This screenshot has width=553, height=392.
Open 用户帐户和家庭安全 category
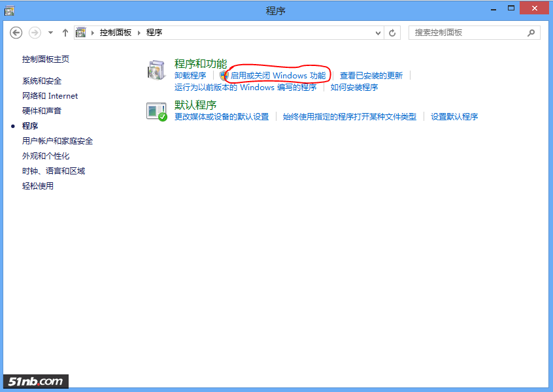pos(58,141)
